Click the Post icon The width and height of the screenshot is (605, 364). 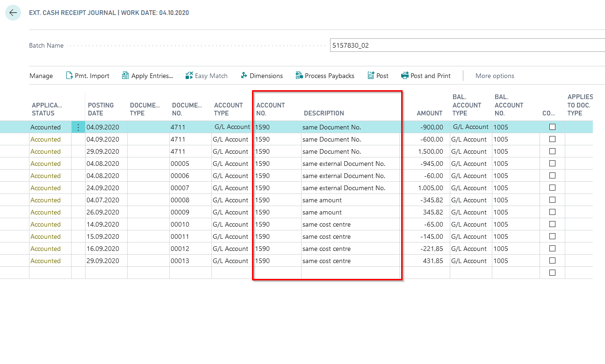[x=371, y=76]
